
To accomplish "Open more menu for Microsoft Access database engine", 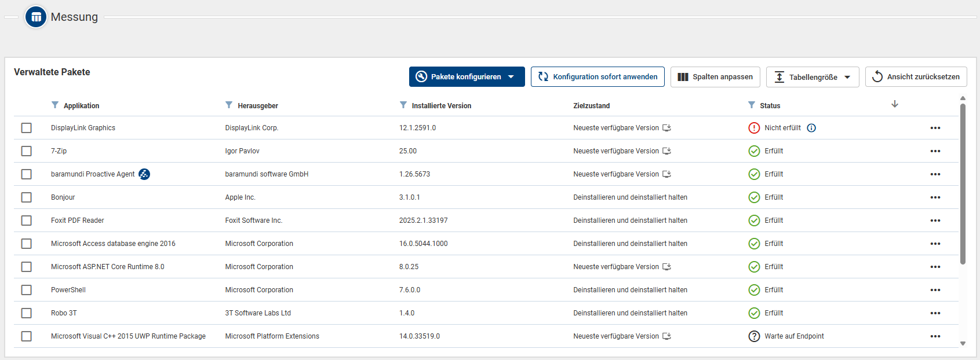I will (935, 244).
